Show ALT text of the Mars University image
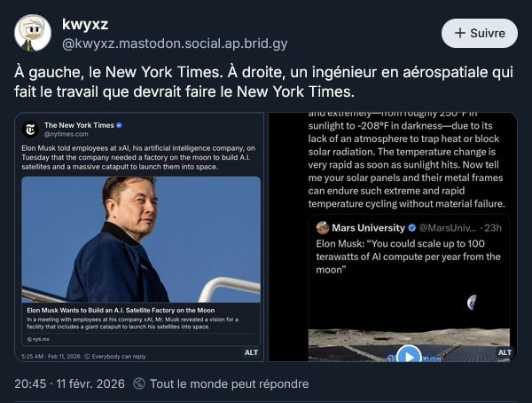 505,352
